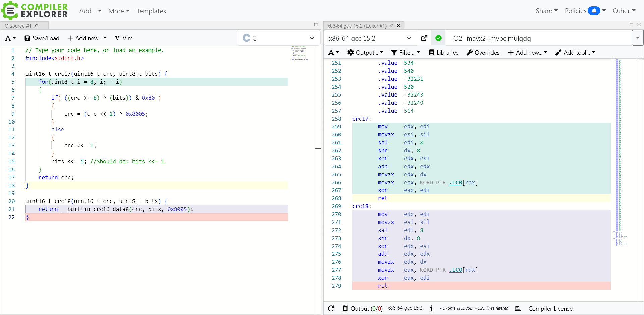Open compiler pop-out link icon
Viewport: 644px width, 315px height.
click(424, 38)
